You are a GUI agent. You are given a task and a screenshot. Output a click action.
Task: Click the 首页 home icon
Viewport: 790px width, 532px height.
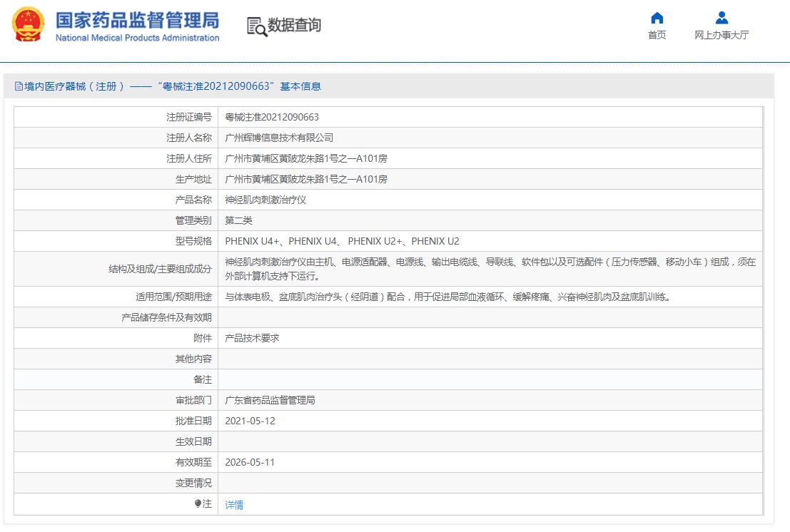coord(656,18)
